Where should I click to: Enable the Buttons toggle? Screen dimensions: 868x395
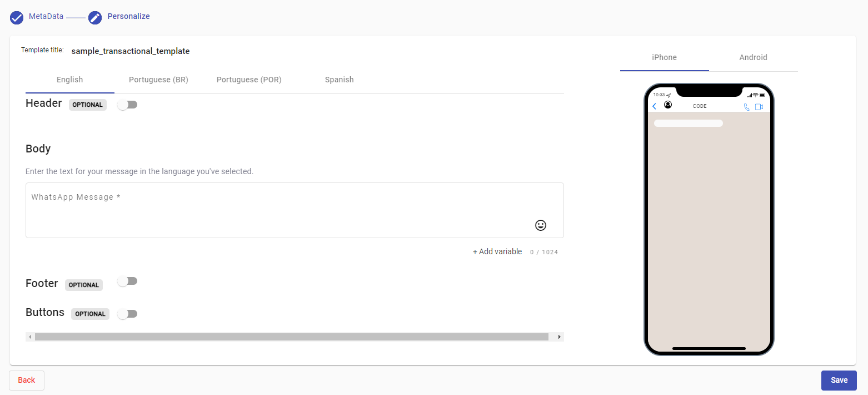pyautogui.click(x=127, y=314)
